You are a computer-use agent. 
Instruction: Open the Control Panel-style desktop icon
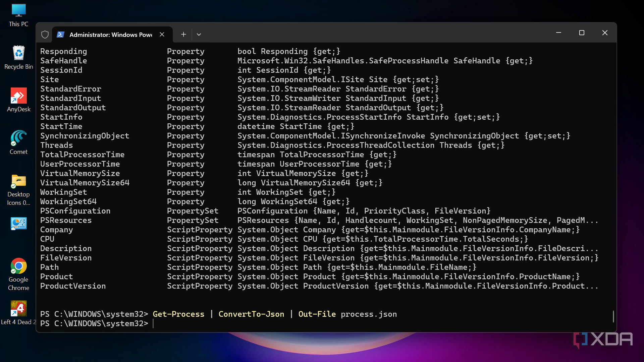coord(18,224)
